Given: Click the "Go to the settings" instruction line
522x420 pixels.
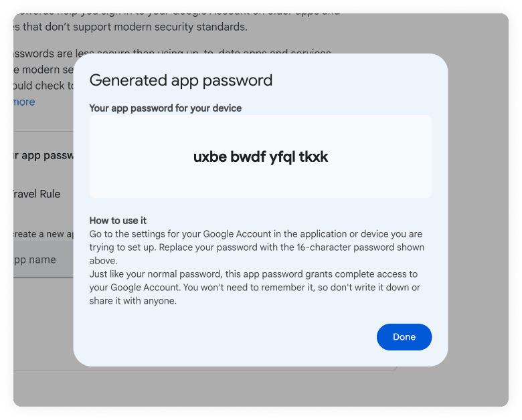Looking at the screenshot, I should coord(256,234).
